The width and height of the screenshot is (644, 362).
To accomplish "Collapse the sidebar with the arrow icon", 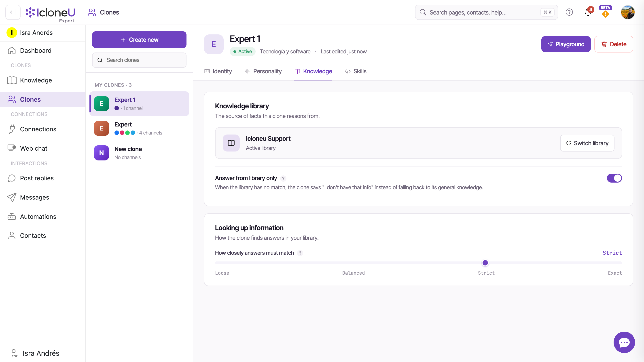I will [x=13, y=12].
